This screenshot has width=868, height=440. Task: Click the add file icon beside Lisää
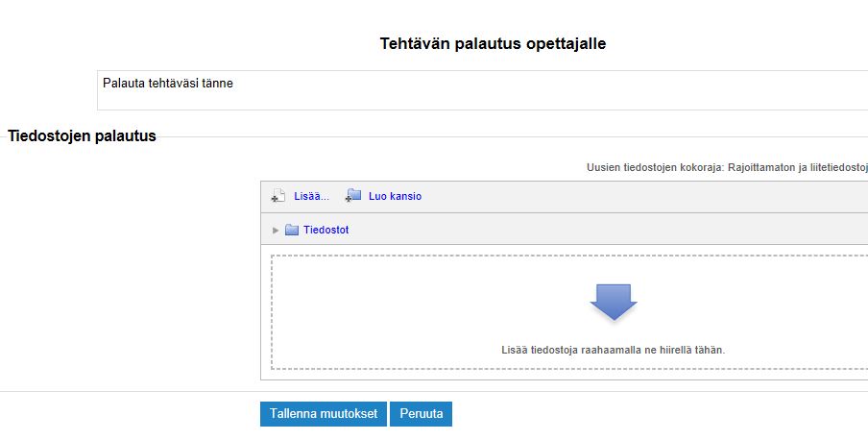point(278,196)
